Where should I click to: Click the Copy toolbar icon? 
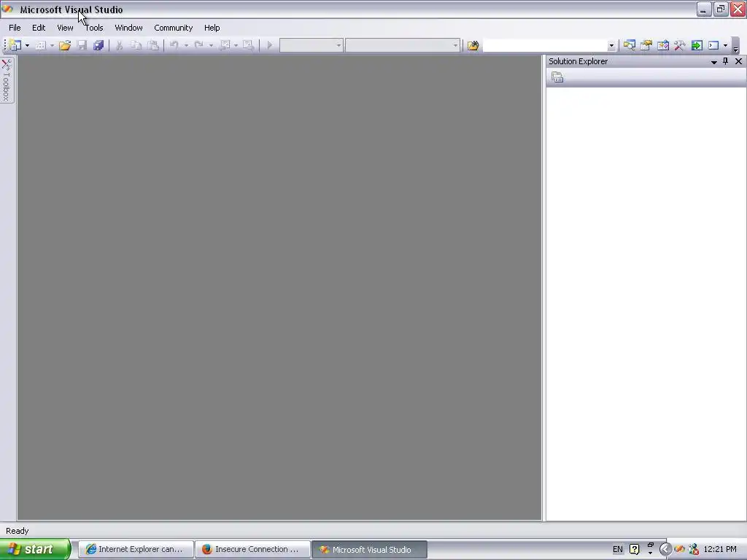pos(136,45)
